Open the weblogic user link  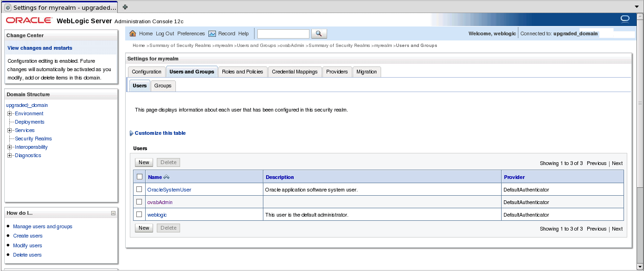pyautogui.click(x=157, y=215)
